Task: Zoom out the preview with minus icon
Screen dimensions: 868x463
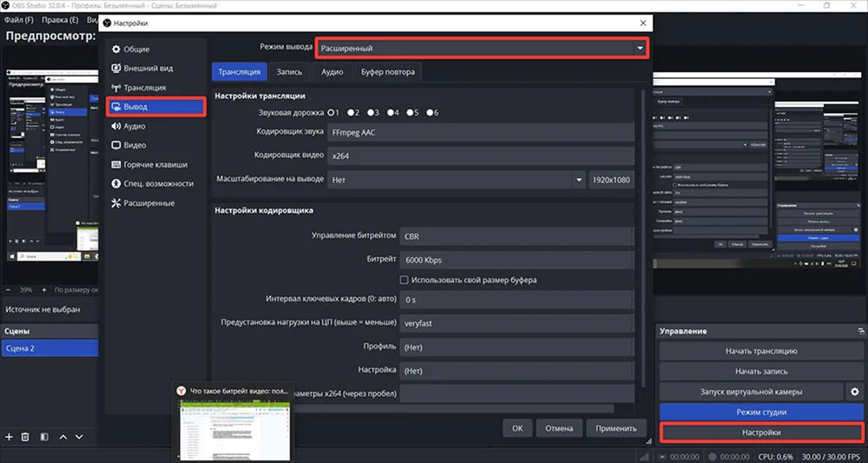Action: (9, 289)
